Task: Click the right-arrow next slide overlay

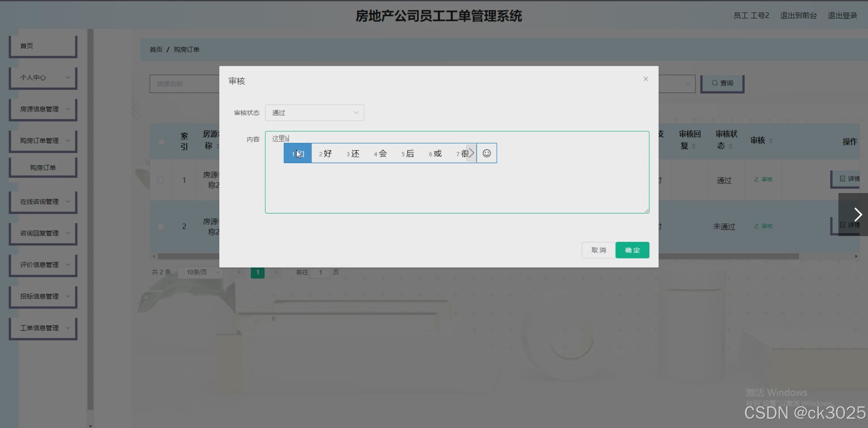Action: pos(857,215)
